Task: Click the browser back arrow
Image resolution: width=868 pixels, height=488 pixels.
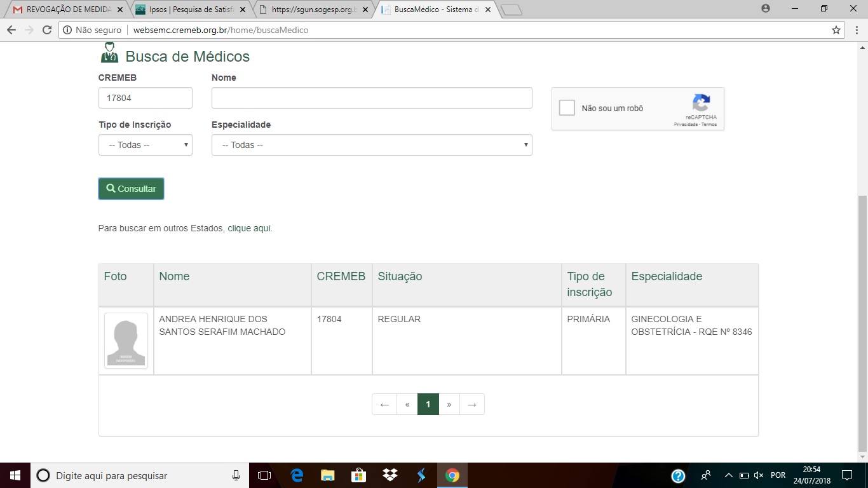Action: point(11,30)
